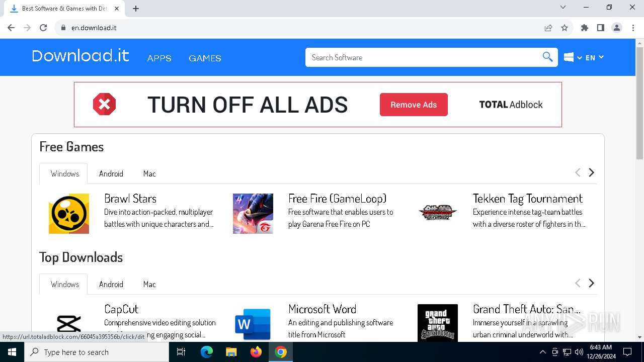Open the Microsoft Word title link

point(322,309)
